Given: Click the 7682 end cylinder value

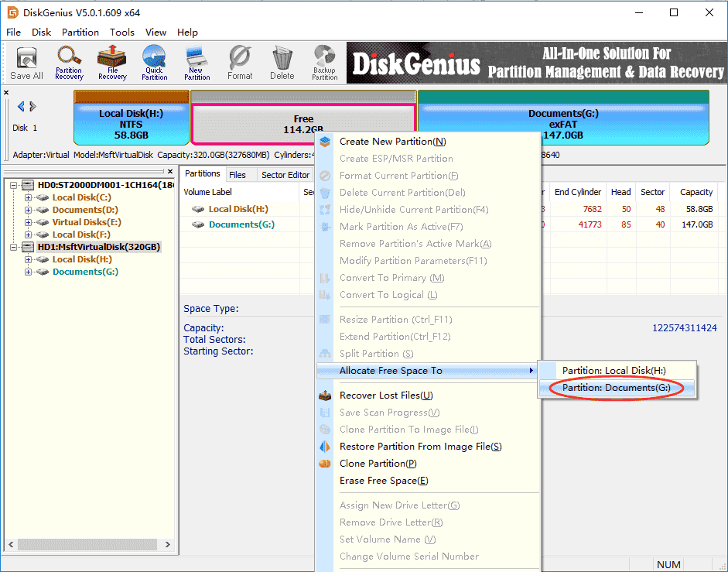Looking at the screenshot, I should click(593, 209).
